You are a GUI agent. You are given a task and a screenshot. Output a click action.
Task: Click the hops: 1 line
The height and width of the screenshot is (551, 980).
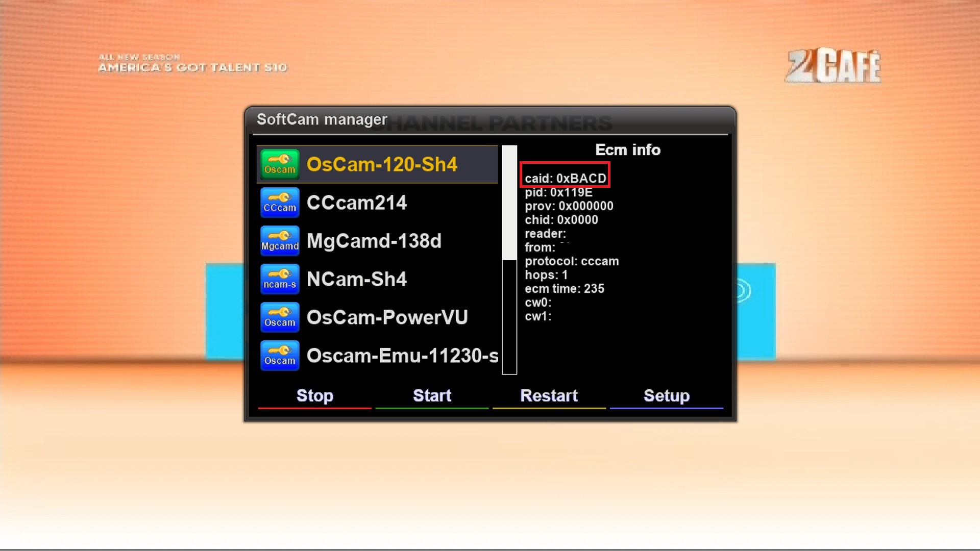point(546,275)
